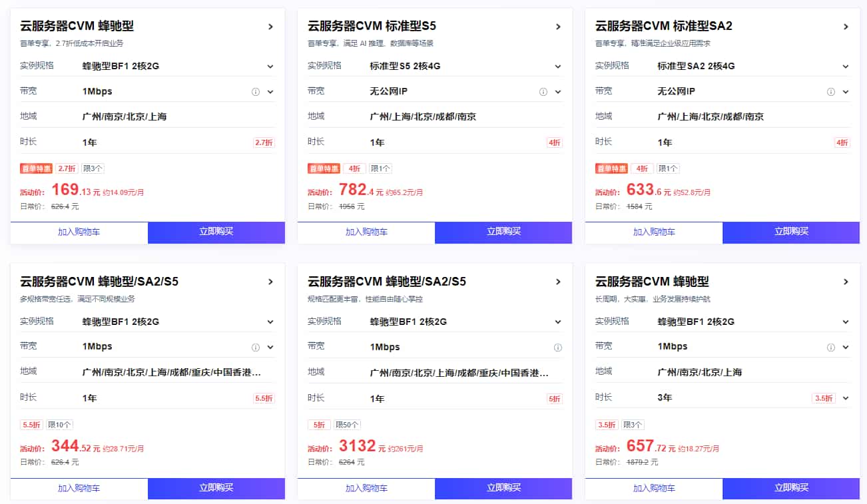This screenshot has width=867, height=504.
Task: Add the 169.13元 蜂驰型 plan to cart
Action: tap(79, 232)
